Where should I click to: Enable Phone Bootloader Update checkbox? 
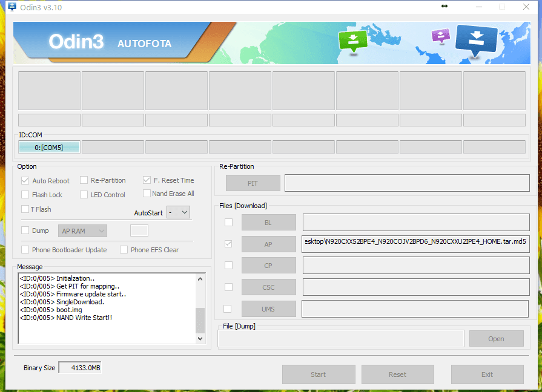coord(25,250)
